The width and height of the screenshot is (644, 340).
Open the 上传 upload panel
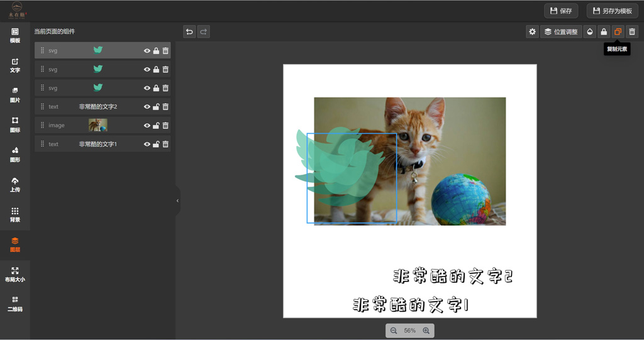[x=15, y=185]
